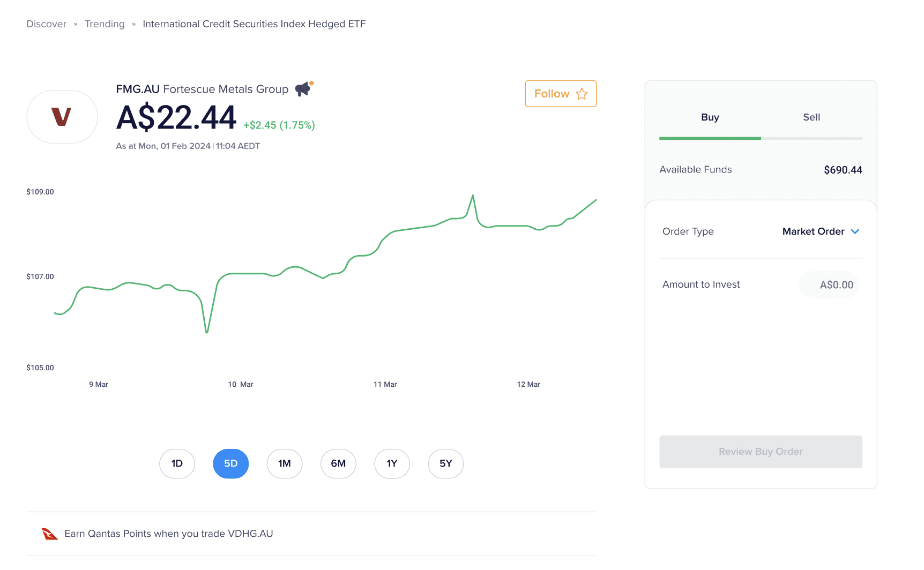Click the star icon in Follow button
The height and width of the screenshot is (570, 924).
click(x=582, y=94)
